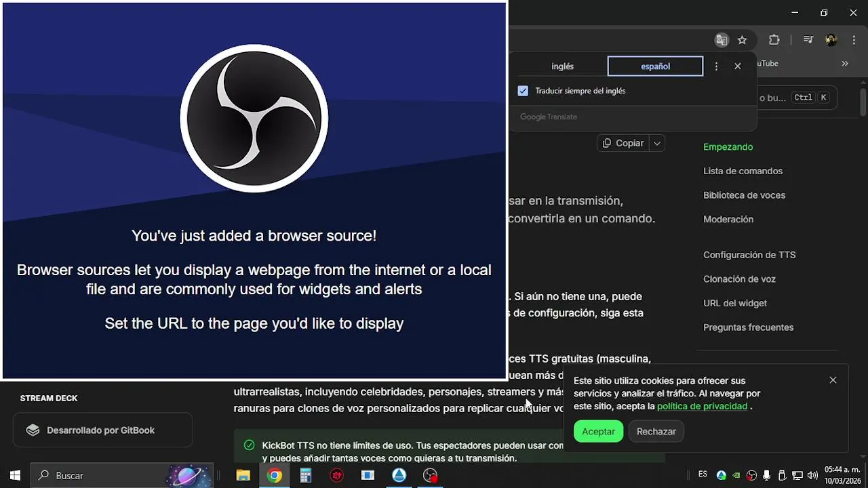Click the planet graphic in taskbar search box
This screenshot has height=488, width=868.
click(189, 476)
